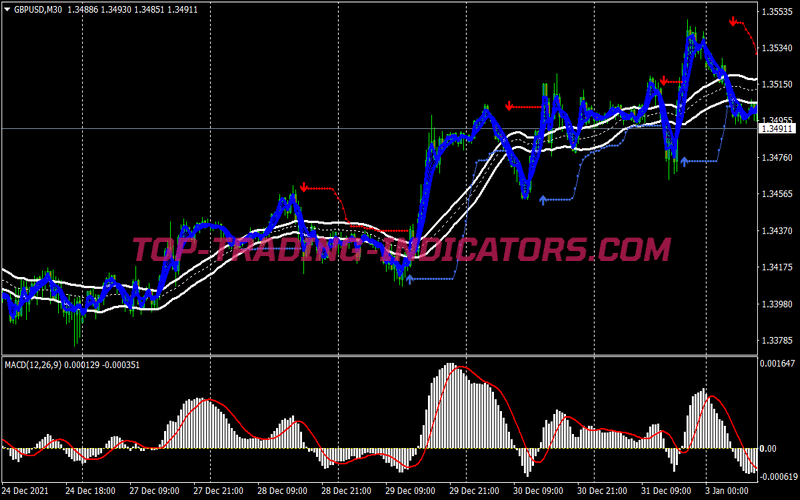Screen dimensions: 800x500
Task: Click the 1.34760 price axis label
Action: (x=776, y=157)
